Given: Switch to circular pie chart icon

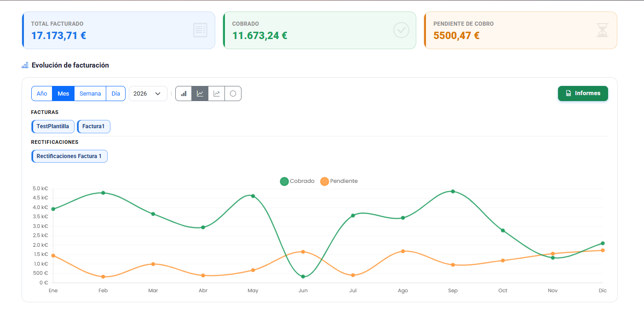Looking at the screenshot, I should [233, 94].
